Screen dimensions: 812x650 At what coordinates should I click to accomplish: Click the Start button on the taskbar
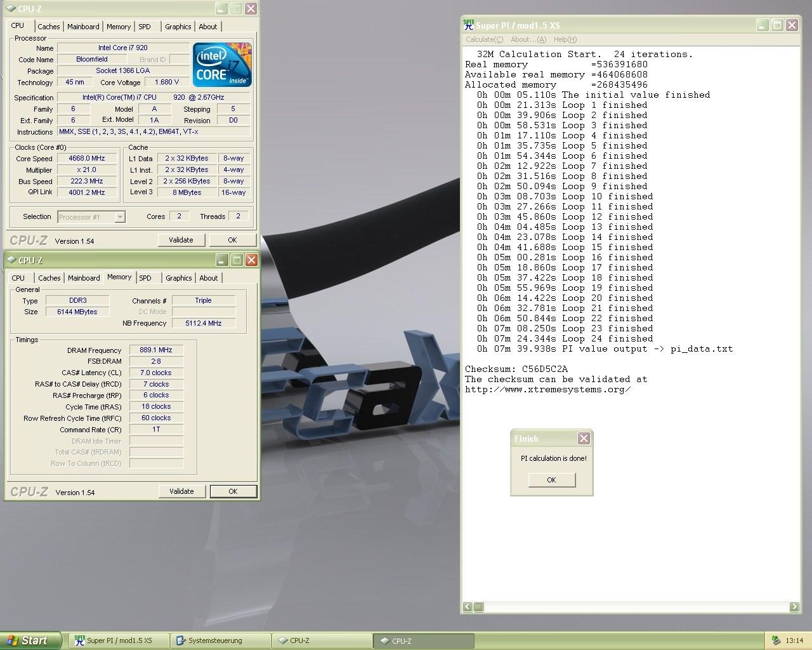pos(30,640)
